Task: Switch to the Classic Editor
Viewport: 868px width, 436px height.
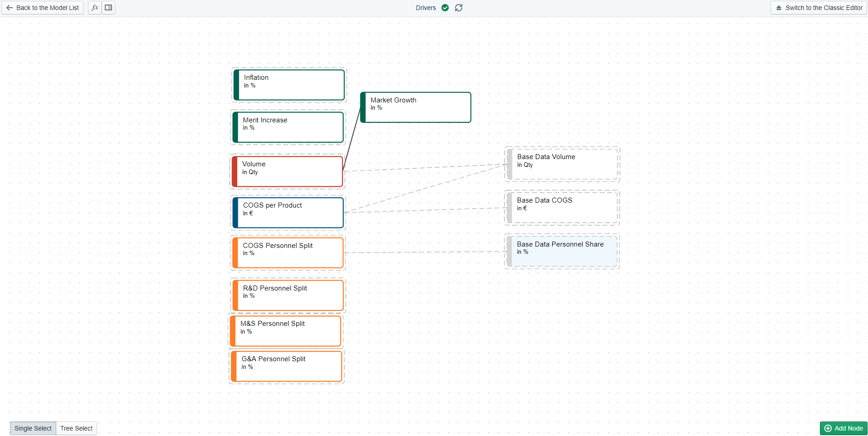Action: pos(819,8)
